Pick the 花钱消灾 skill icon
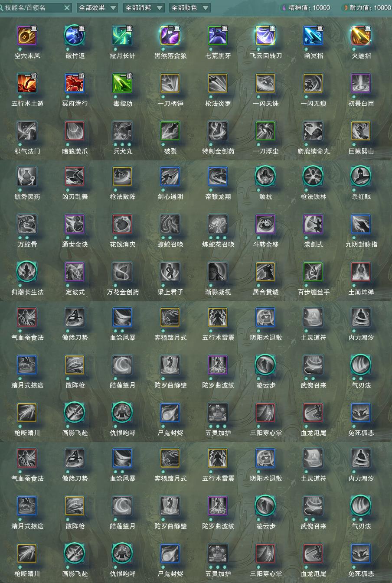This screenshot has width=392, height=583. click(123, 224)
